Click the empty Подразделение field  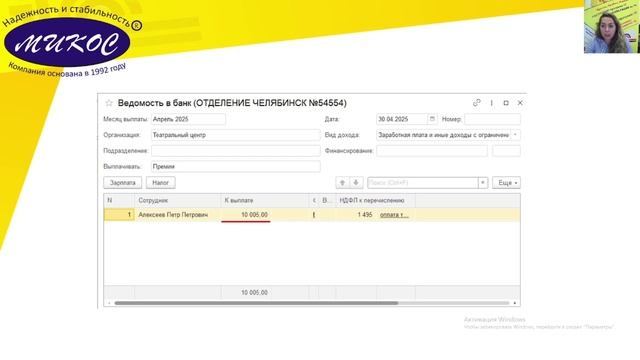pos(236,151)
